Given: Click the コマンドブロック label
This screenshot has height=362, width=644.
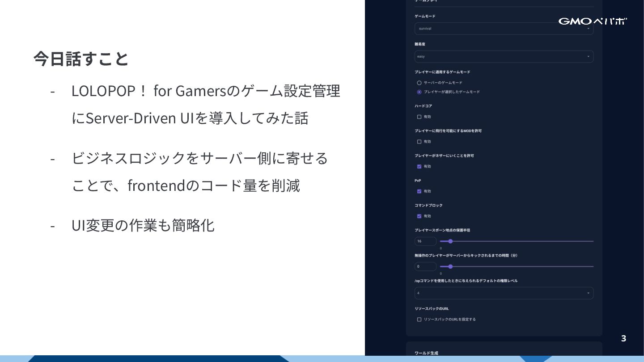Looking at the screenshot, I should [428, 206].
